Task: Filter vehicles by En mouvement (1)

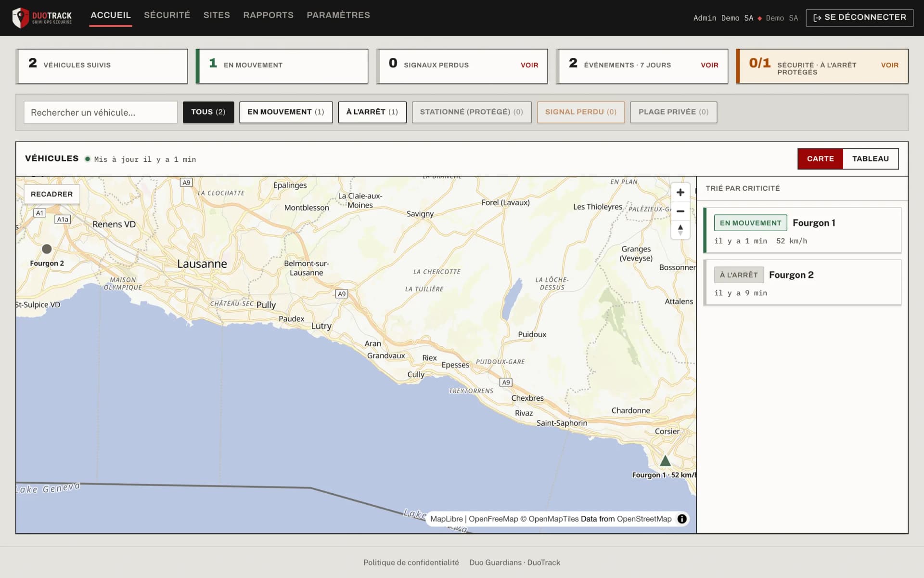Action: 286,112
